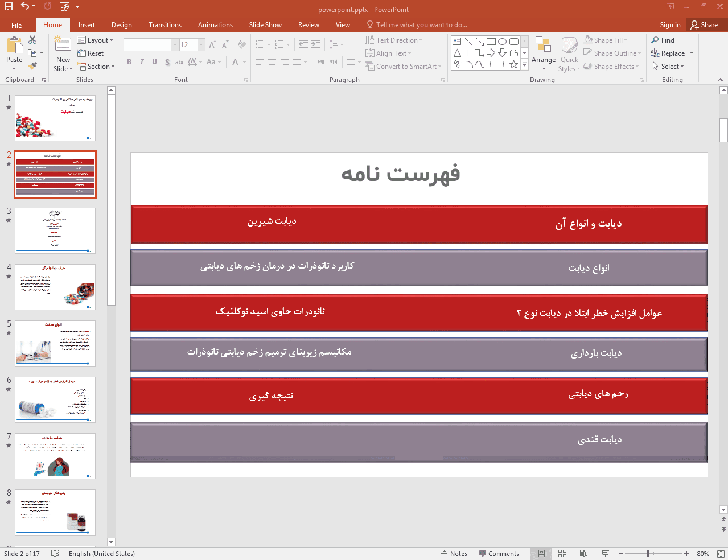Switch to Normal view icon
Image resolution: width=728 pixels, height=560 pixels.
pyautogui.click(x=541, y=554)
